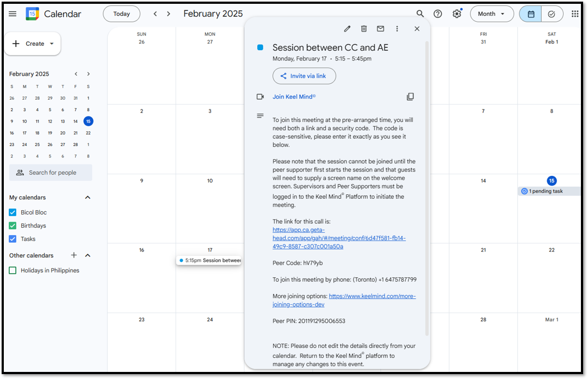The height and width of the screenshot is (379, 588).
Task: Uncheck the Bicol Bloc calendar
Action: point(13,212)
